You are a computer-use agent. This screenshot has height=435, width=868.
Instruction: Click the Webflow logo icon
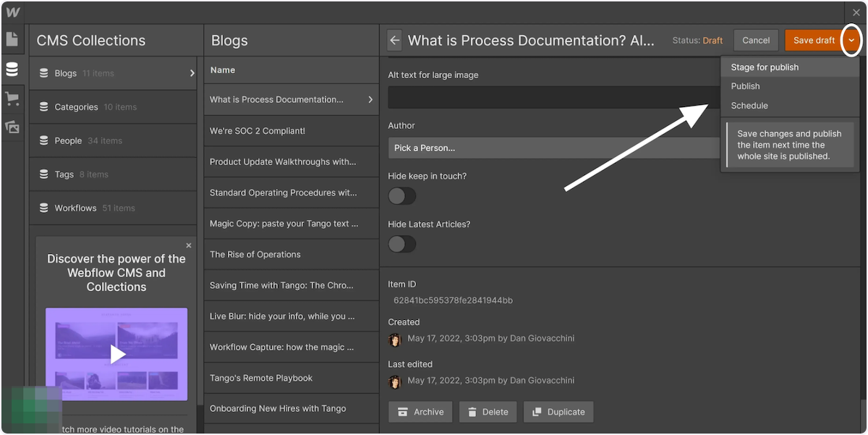point(12,12)
